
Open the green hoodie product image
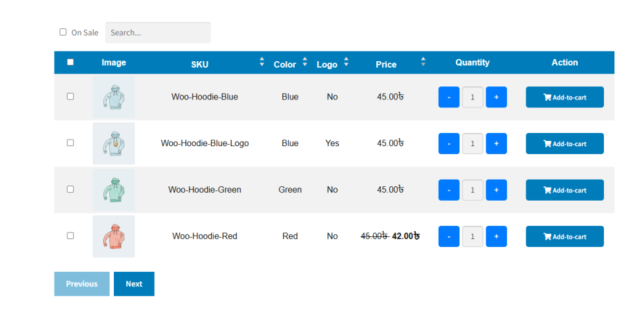coord(114,190)
